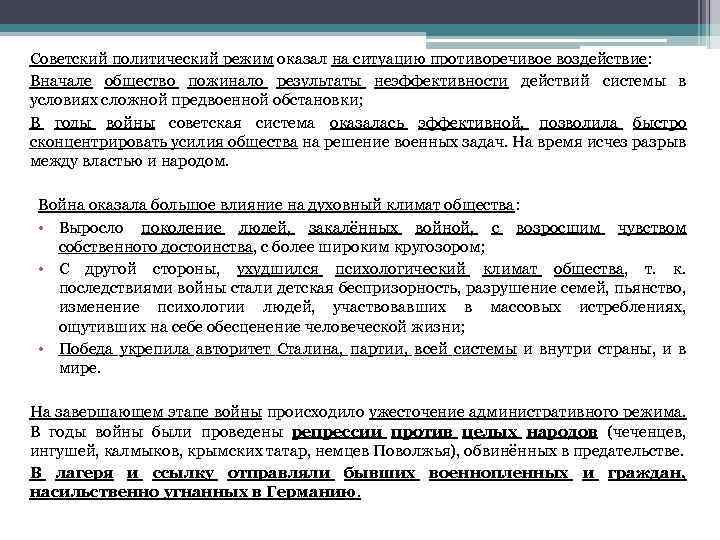
Task: Click the words 'обвинённых в предательстве.'
Action: (x=574, y=451)
